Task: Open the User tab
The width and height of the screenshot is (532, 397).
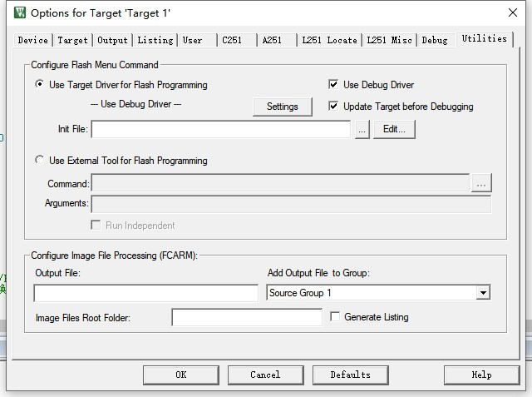Action: coord(198,40)
